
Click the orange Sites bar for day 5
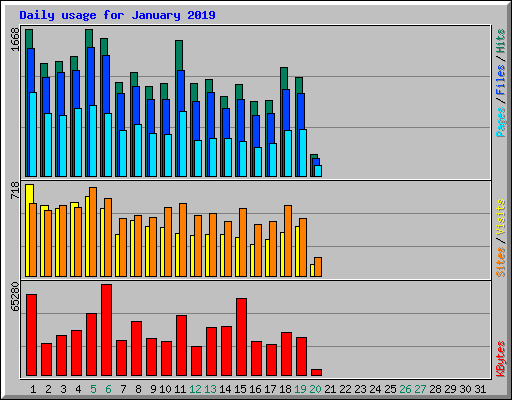93,232
